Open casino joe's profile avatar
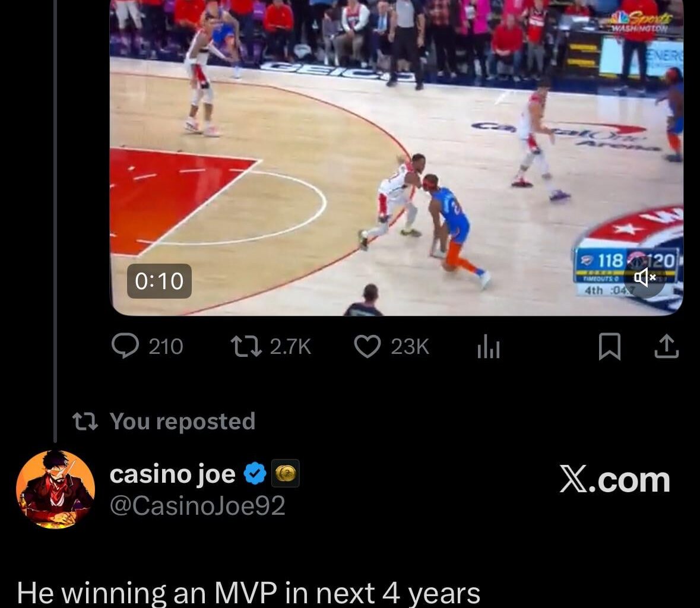The height and width of the screenshot is (608, 700). [x=55, y=489]
